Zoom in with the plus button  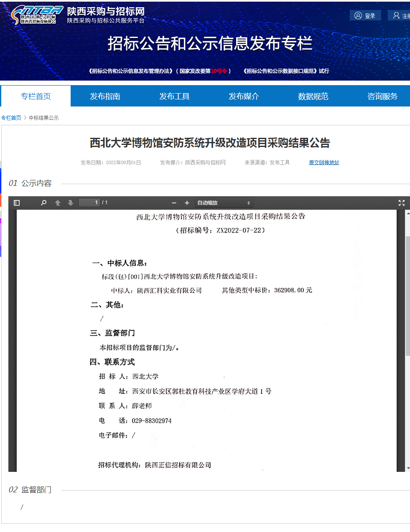[187, 203]
